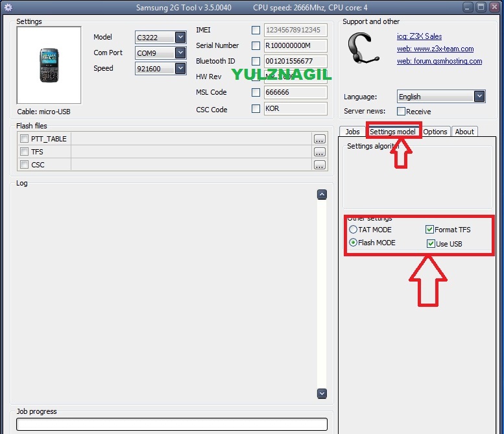This screenshot has height=434, width=504.
Task: Check the TFS flash file checkbox
Action: point(24,151)
